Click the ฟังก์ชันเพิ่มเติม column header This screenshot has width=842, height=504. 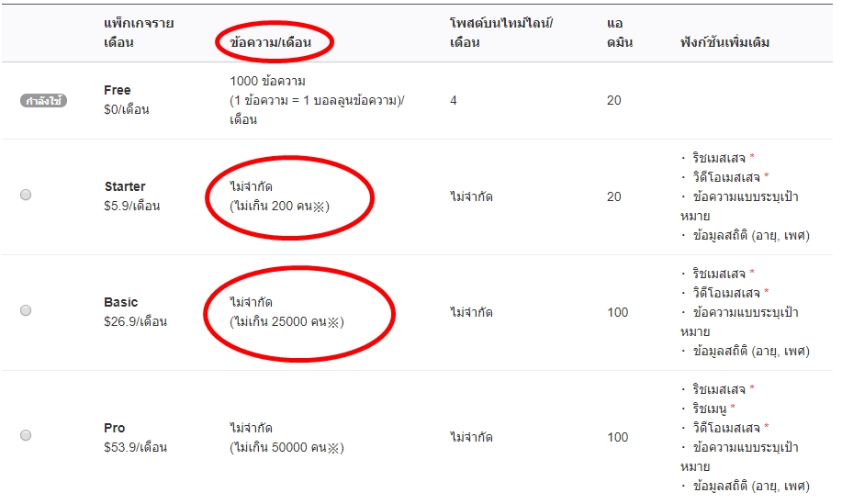point(724,42)
